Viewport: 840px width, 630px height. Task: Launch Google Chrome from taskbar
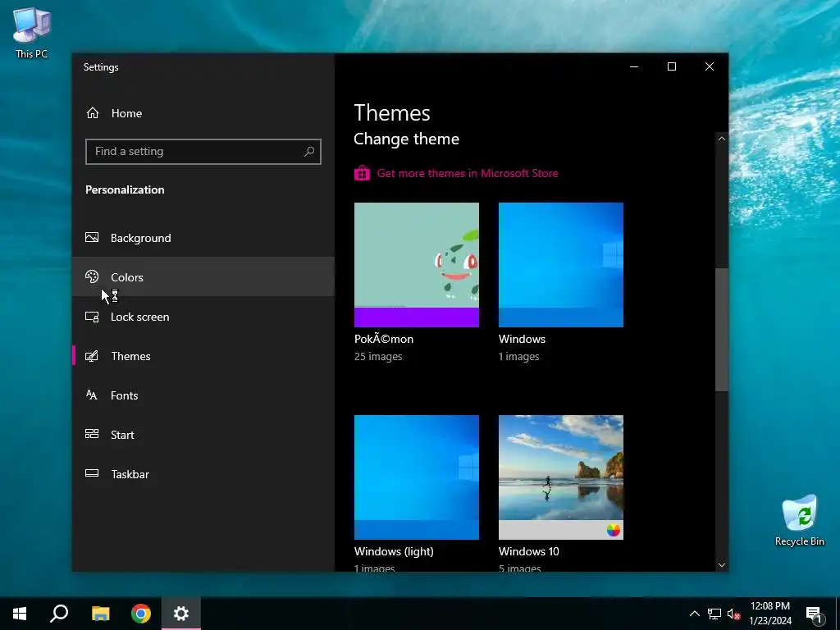141,614
